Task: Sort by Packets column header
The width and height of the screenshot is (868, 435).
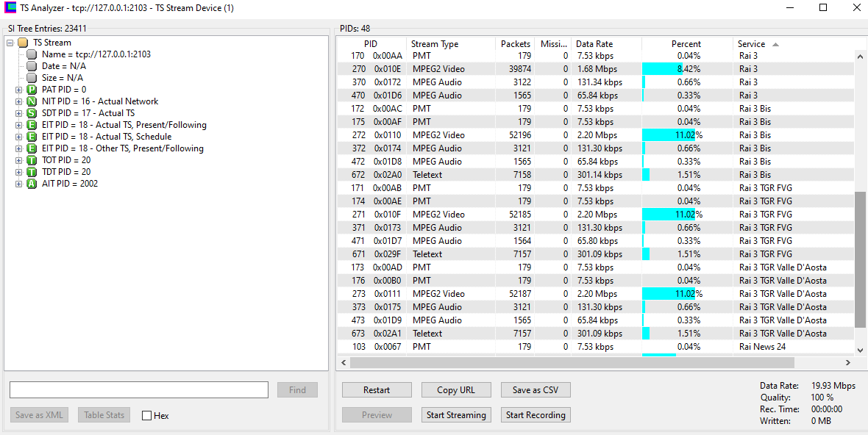Action: (x=516, y=44)
